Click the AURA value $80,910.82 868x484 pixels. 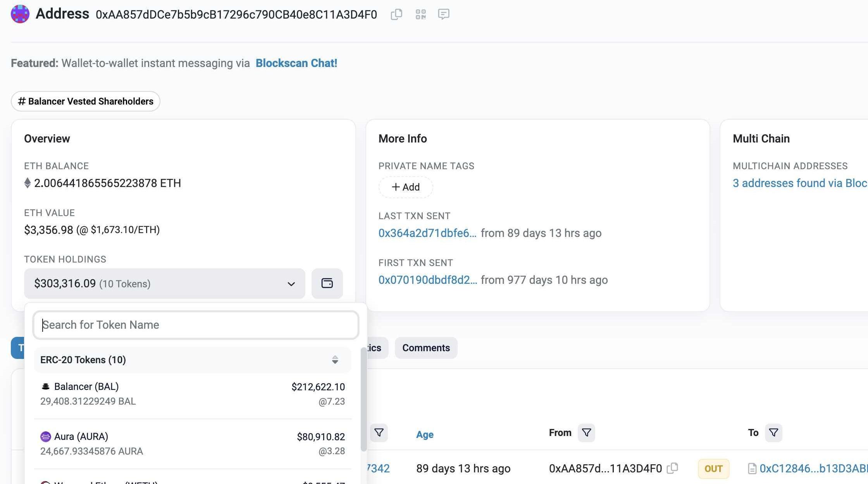point(321,437)
